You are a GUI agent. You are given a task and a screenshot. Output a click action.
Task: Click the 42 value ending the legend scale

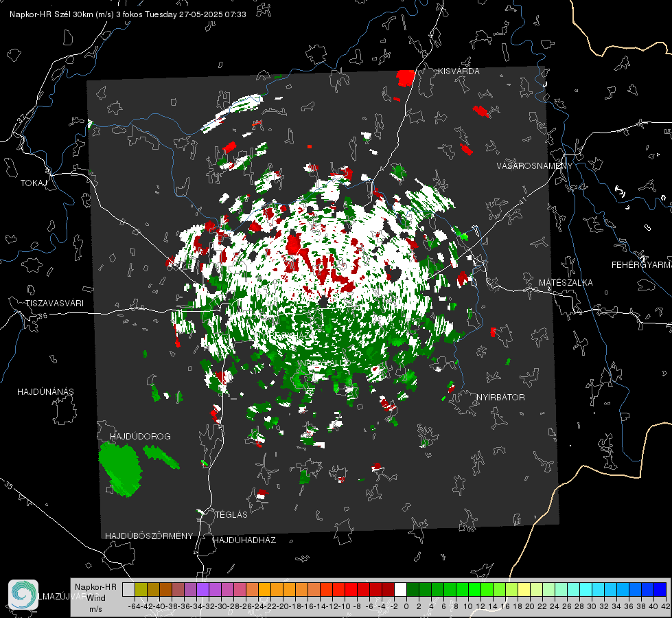point(665,606)
